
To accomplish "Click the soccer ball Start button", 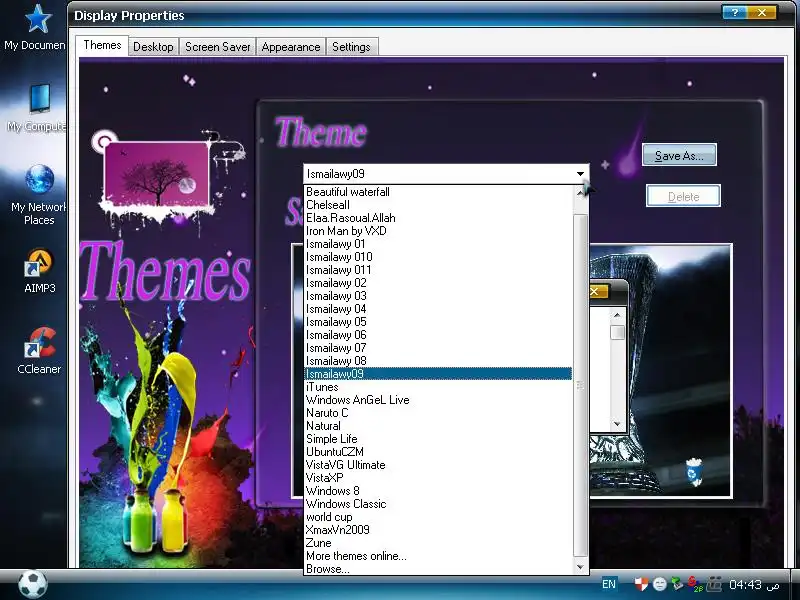I will 32,584.
